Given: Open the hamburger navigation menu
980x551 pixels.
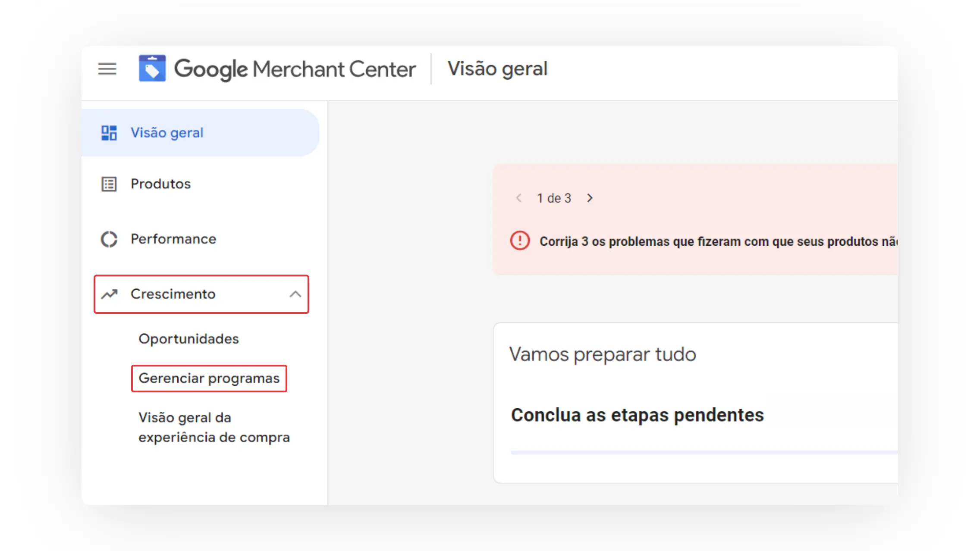Looking at the screenshot, I should pyautogui.click(x=107, y=69).
